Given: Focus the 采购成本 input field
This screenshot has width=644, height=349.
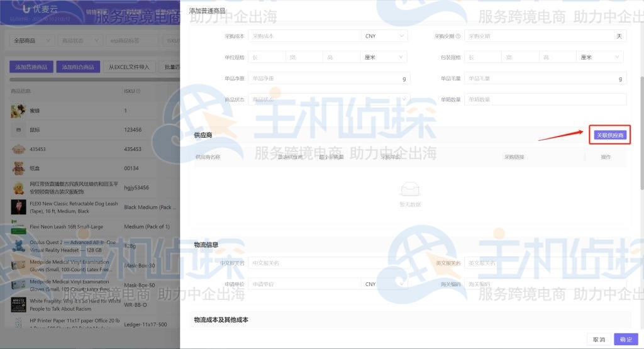Looking at the screenshot, I should pos(304,36).
